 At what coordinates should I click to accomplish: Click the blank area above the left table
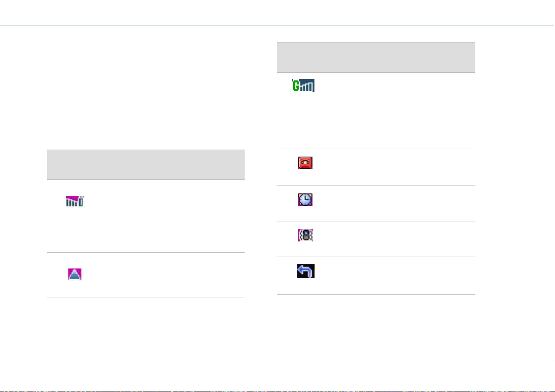pyautogui.click(x=146, y=89)
